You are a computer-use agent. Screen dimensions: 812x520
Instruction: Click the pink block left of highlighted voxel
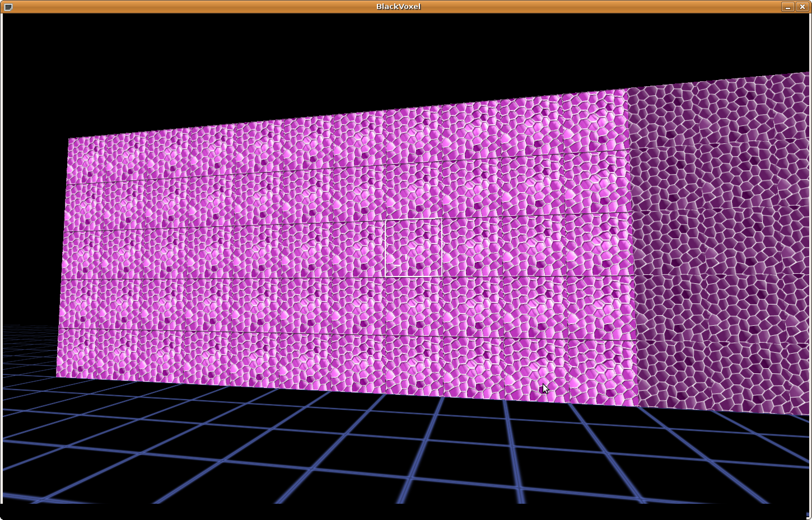coord(358,249)
